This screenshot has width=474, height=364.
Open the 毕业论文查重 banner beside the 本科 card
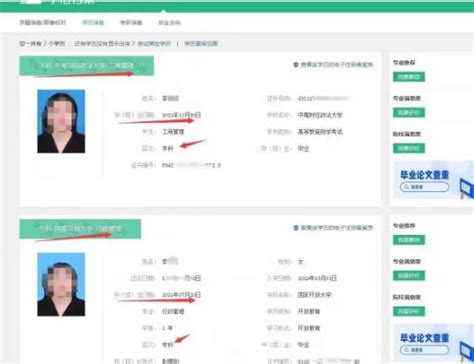click(x=434, y=180)
